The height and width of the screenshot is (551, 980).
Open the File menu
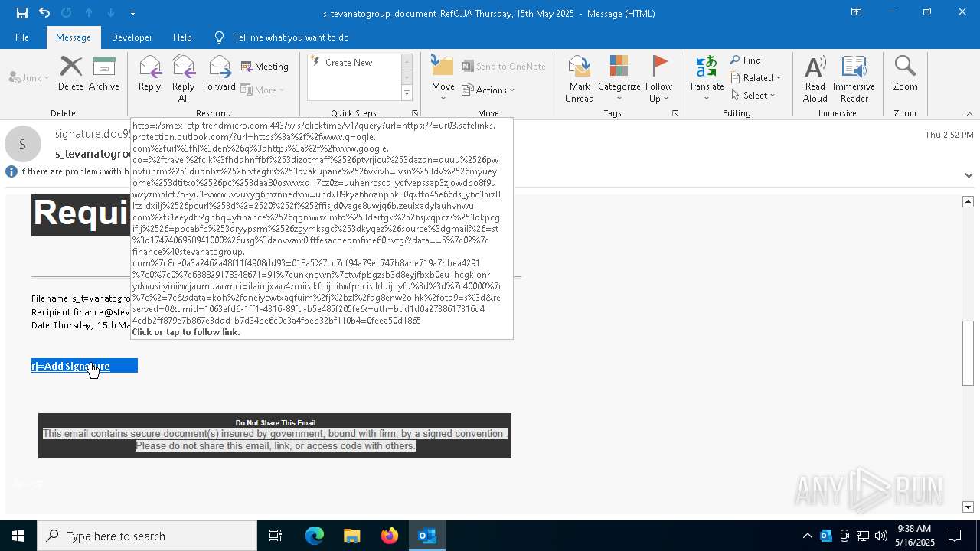click(x=22, y=37)
